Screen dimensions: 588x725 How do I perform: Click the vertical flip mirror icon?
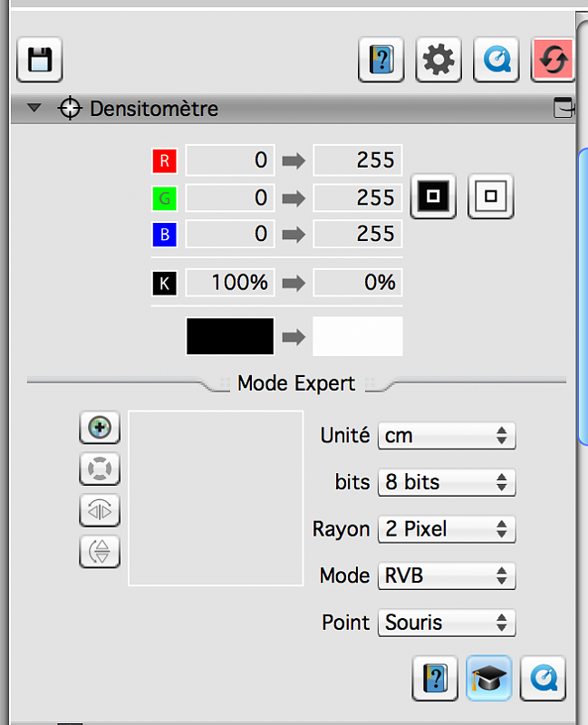100,551
